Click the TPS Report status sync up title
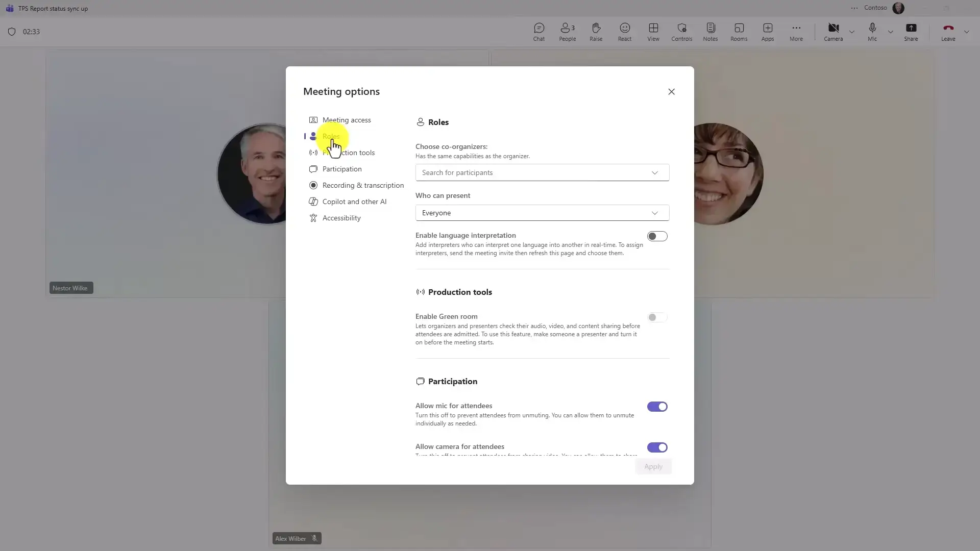This screenshot has height=551, width=980. (x=53, y=9)
